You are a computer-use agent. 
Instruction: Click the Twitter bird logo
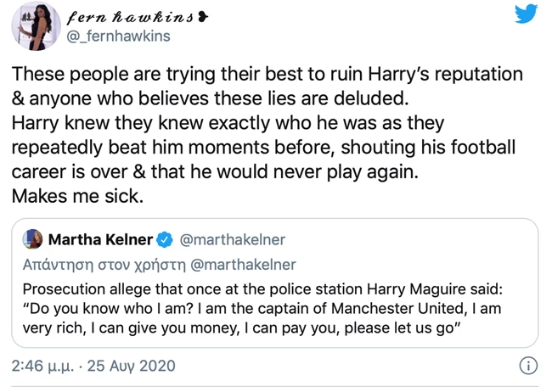coord(526,14)
